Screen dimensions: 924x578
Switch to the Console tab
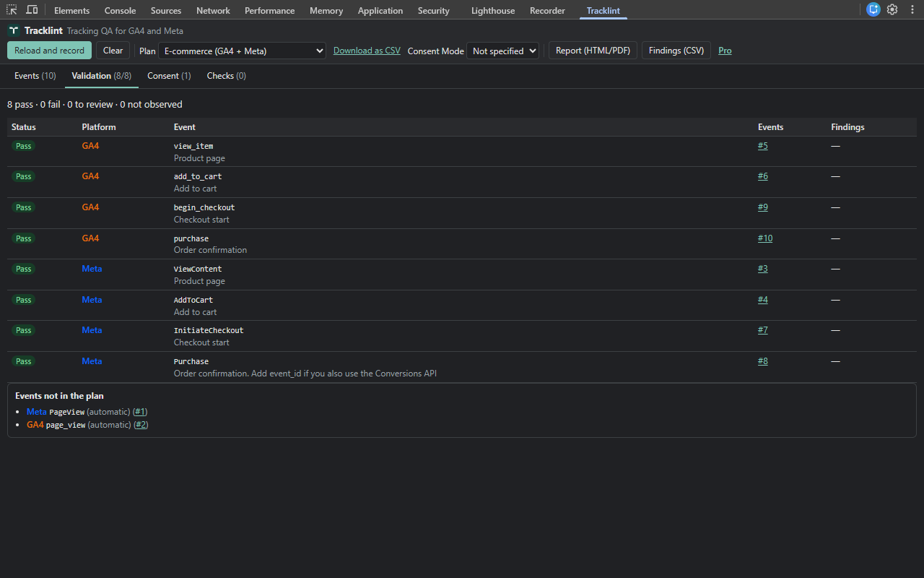[121, 11]
